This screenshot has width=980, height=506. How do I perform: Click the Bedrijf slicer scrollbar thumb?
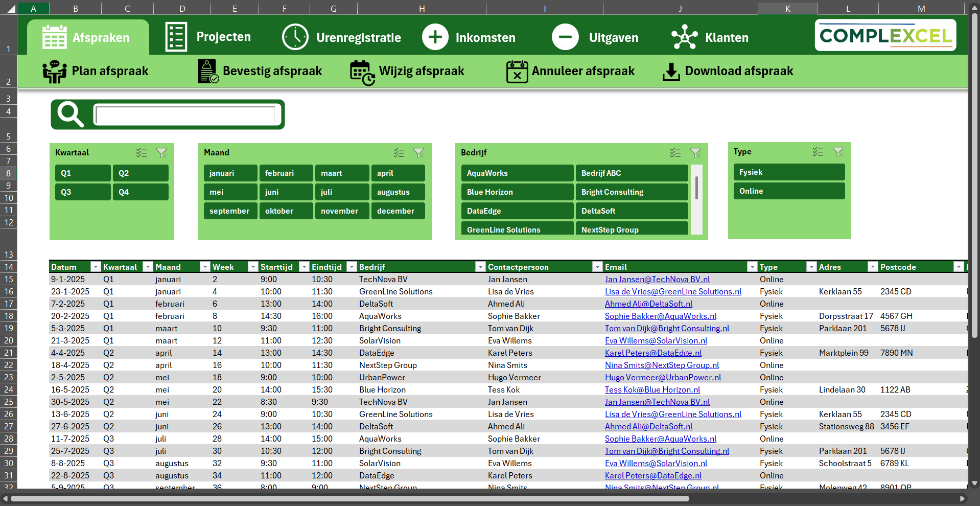696,187
